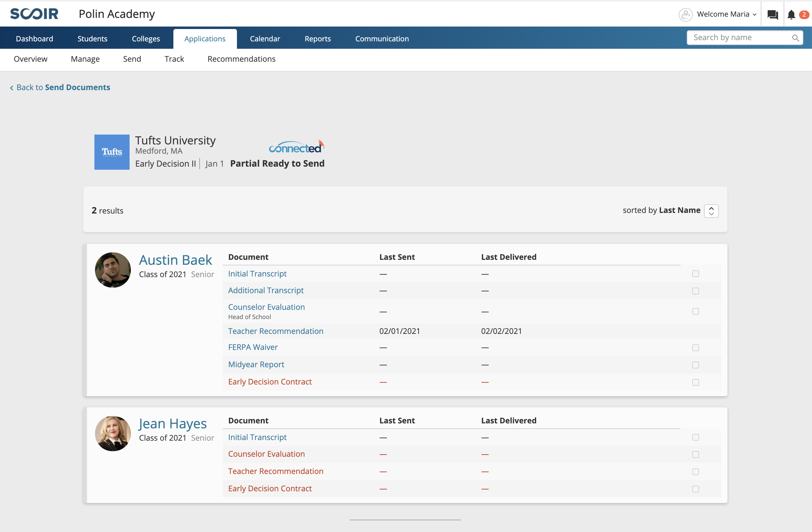This screenshot has width=812, height=532.
Task: Check Jean Hayes's Counselor Evaluation checkbox
Action: (x=695, y=455)
